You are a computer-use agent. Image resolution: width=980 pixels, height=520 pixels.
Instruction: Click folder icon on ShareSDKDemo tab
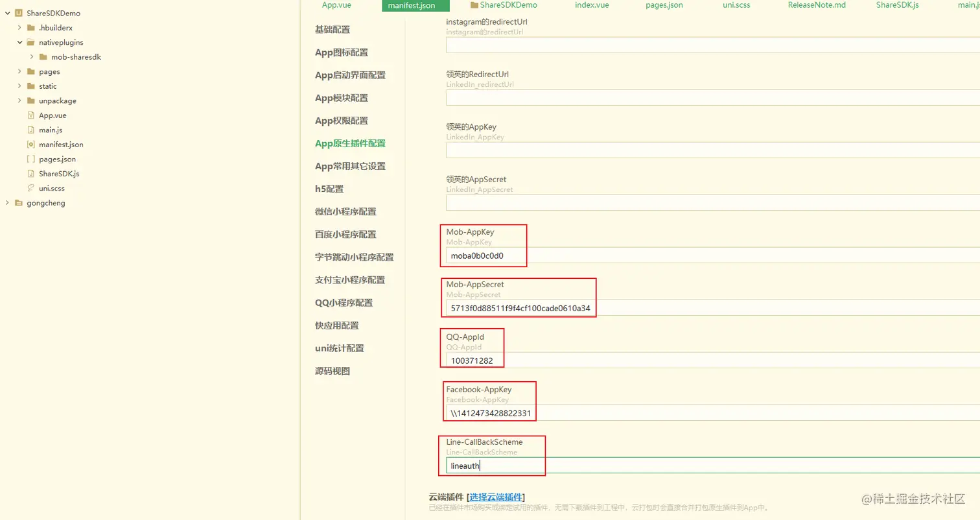[474, 5]
